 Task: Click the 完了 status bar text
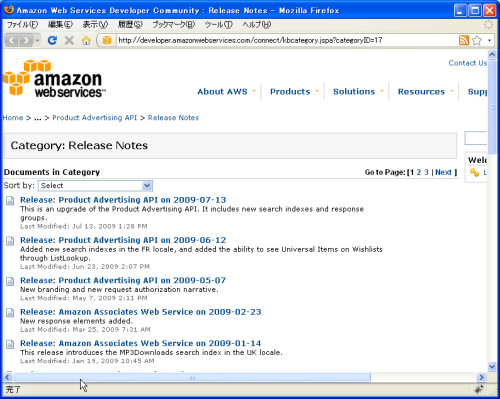(13, 389)
